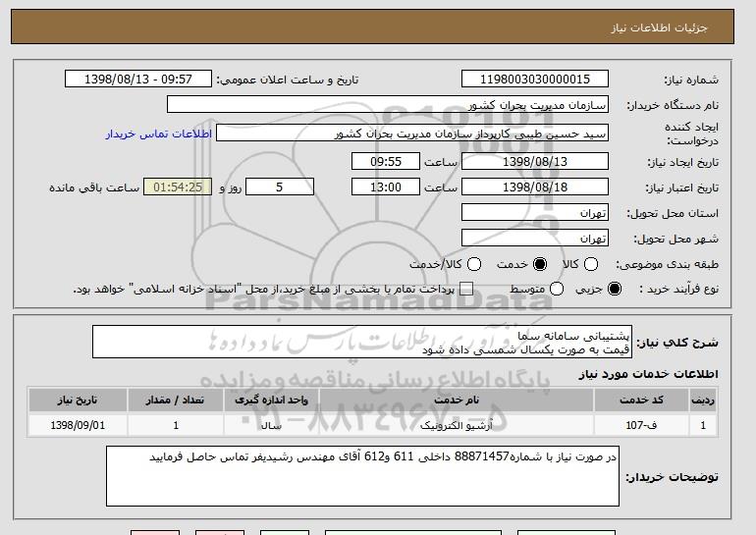
Task: Open اطلاعات تماس خریدار link
Action: click(159, 134)
